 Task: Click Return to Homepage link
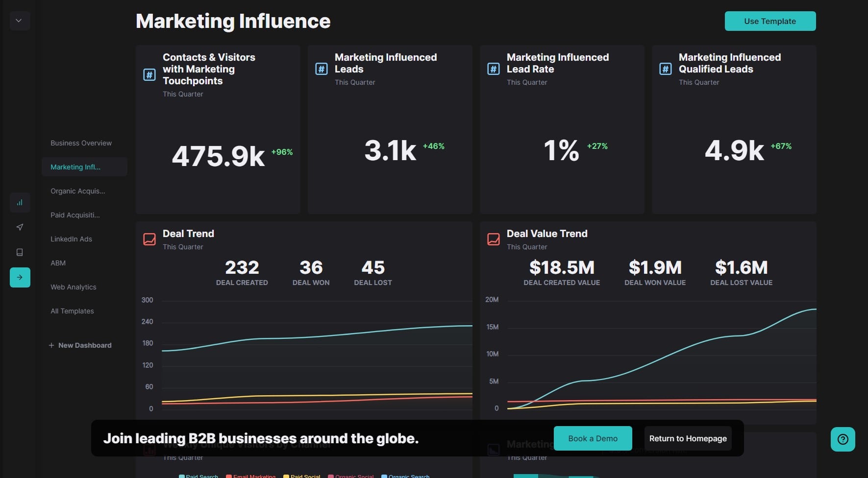point(688,438)
